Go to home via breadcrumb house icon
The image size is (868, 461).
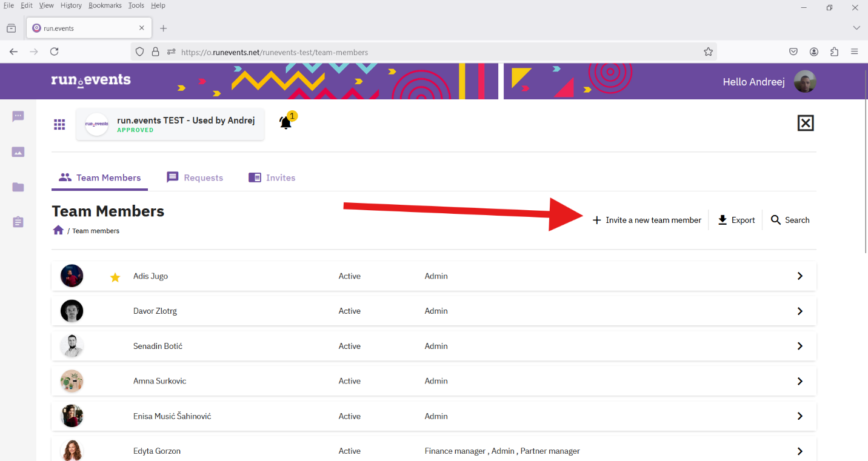[58, 230]
